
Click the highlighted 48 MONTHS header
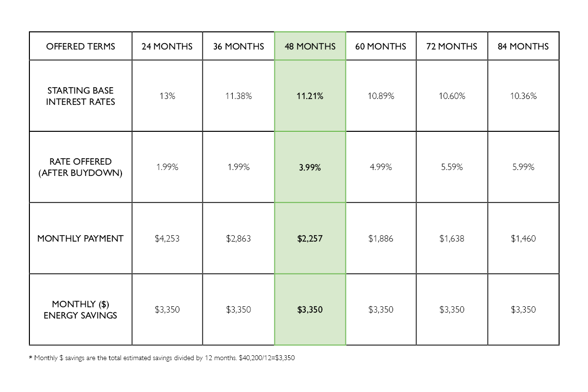(310, 47)
